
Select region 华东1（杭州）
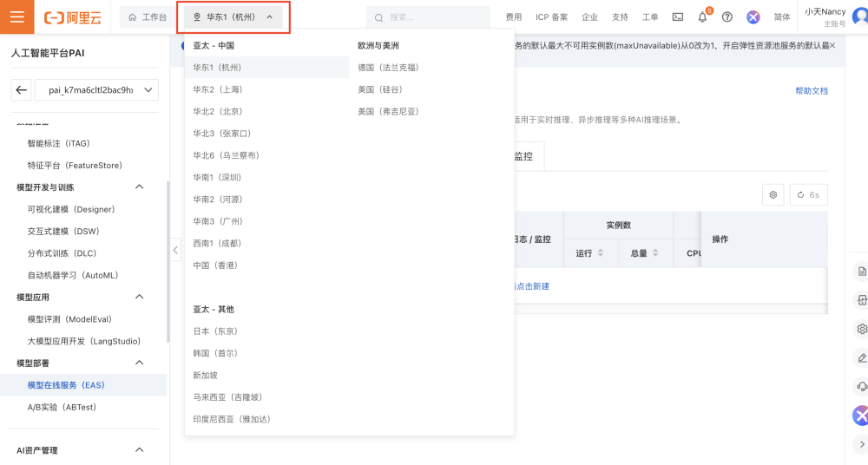(x=267, y=67)
